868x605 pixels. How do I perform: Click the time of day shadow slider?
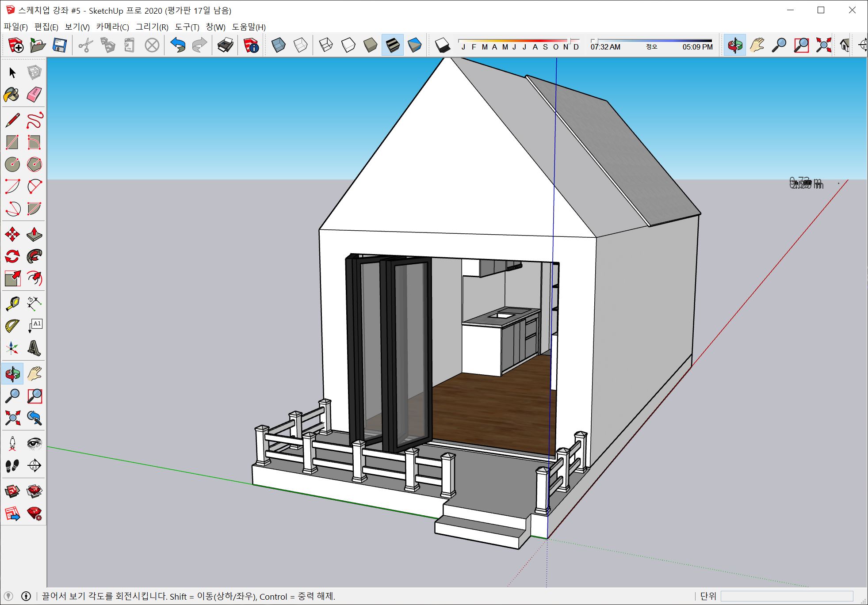point(652,41)
